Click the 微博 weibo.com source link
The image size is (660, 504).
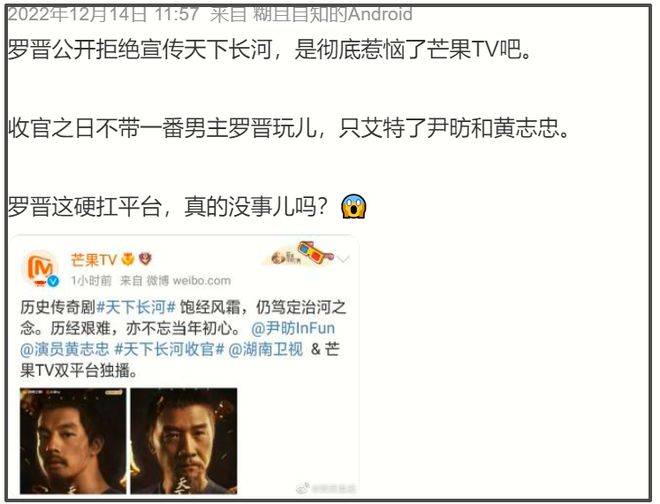click(x=189, y=281)
